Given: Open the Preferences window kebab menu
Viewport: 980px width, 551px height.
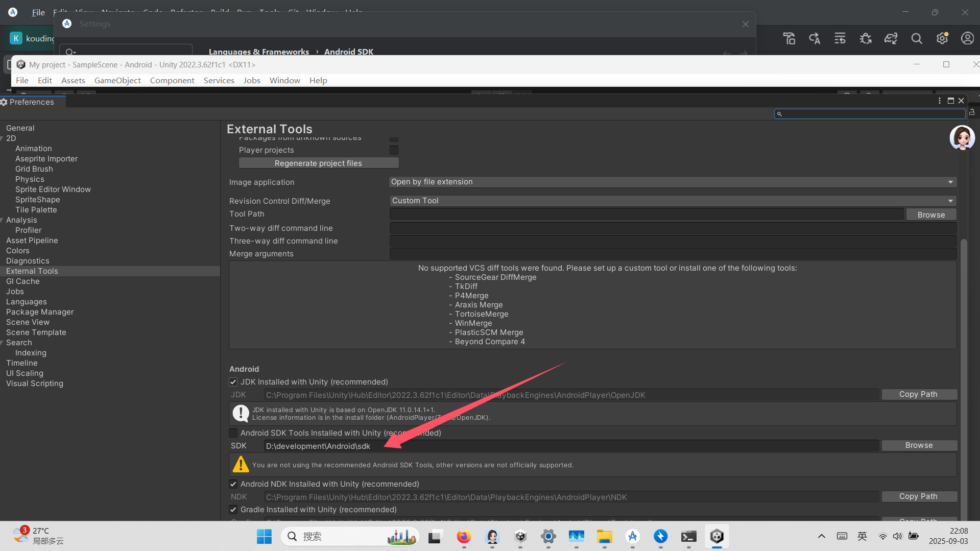Looking at the screenshot, I should coord(940,101).
